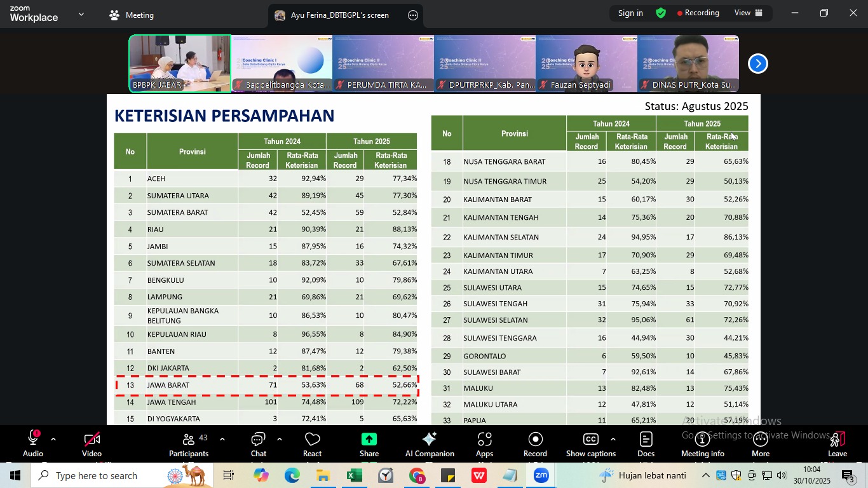868x488 pixels.
Task: Turn on camera with the Video button
Action: click(x=92, y=444)
